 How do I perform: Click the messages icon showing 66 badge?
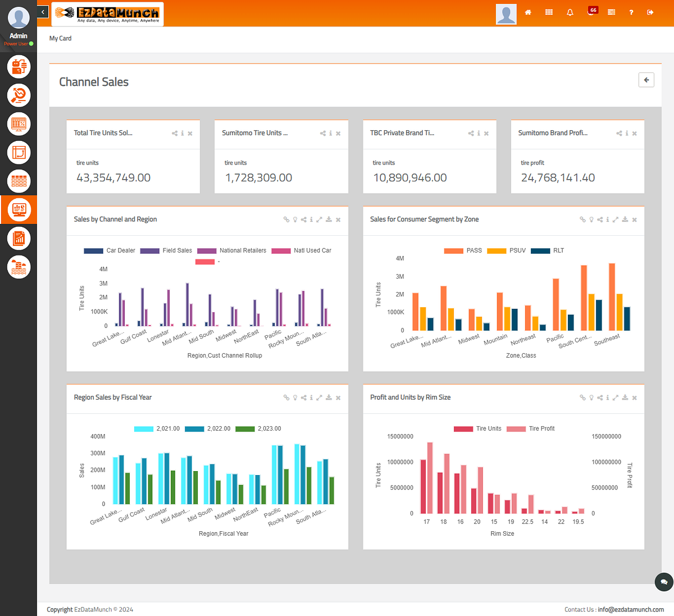pos(592,10)
